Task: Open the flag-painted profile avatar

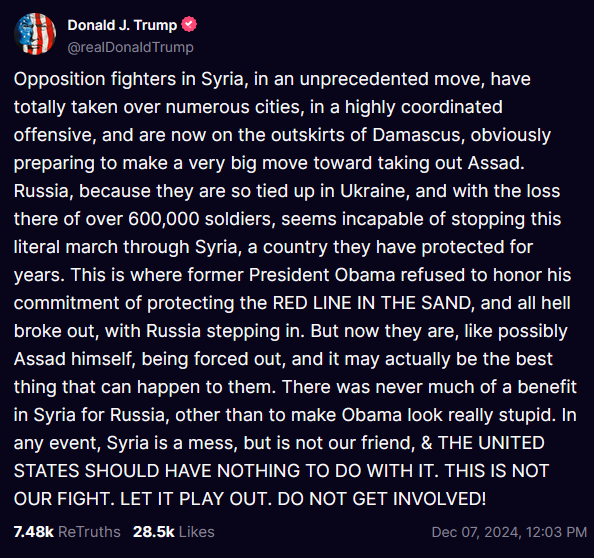Action: coord(35,34)
